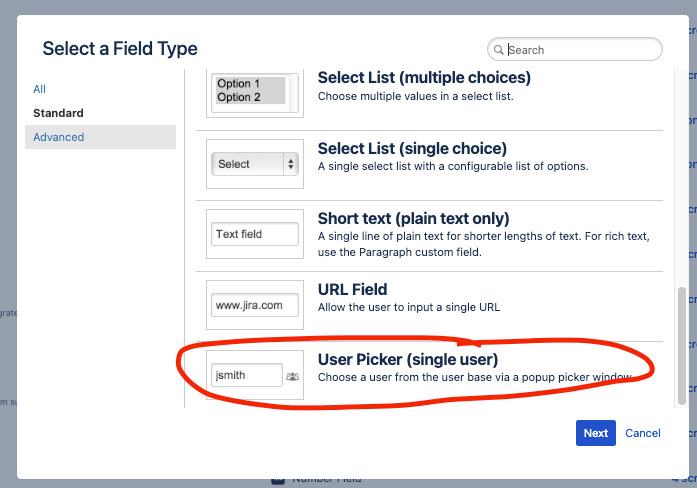This screenshot has height=488, width=697.
Task: Select Short text (plain text only)
Action: point(413,218)
